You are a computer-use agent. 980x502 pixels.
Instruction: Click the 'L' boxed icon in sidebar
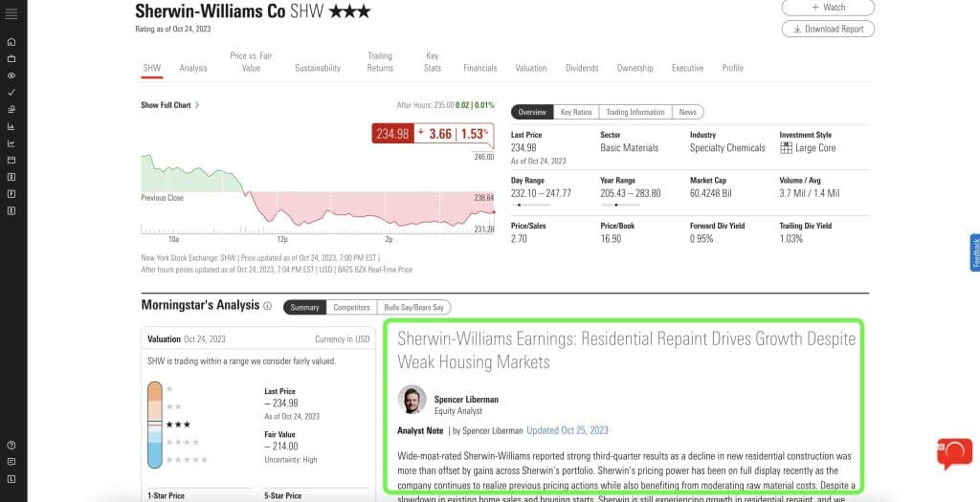click(x=11, y=479)
